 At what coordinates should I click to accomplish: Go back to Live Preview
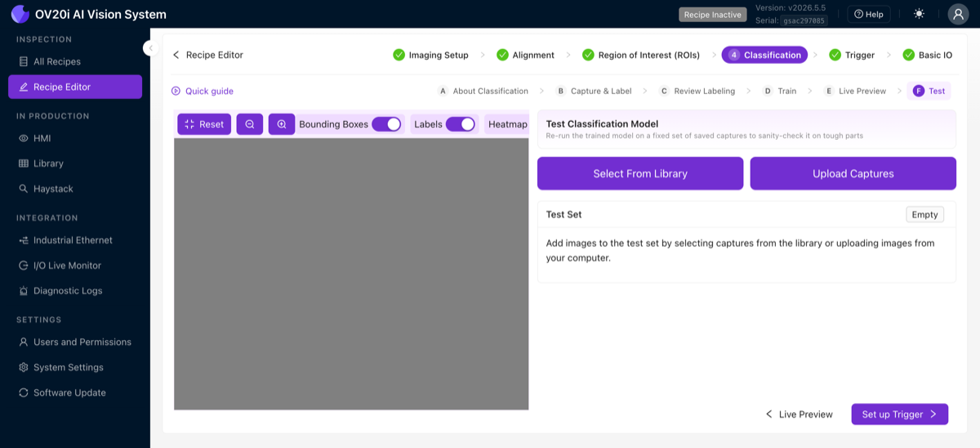click(x=799, y=414)
